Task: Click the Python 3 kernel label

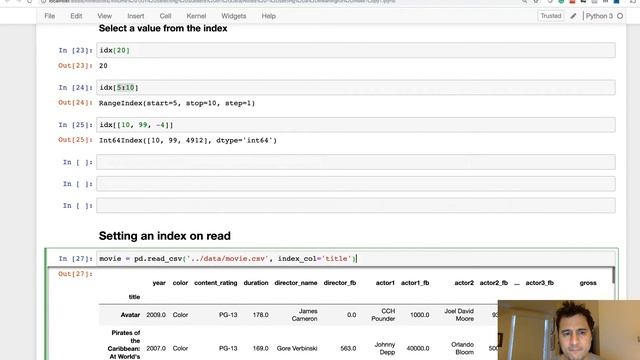Action: pyautogui.click(x=599, y=16)
